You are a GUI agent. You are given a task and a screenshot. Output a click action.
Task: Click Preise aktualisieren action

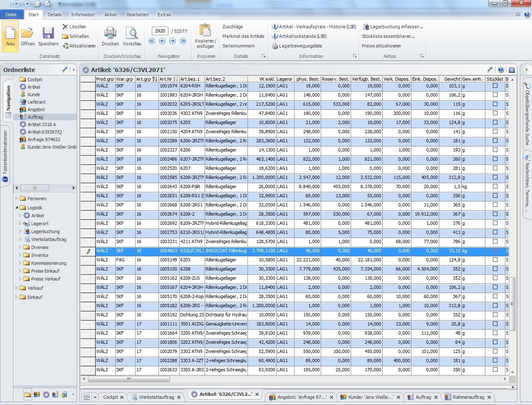(381, 46)
